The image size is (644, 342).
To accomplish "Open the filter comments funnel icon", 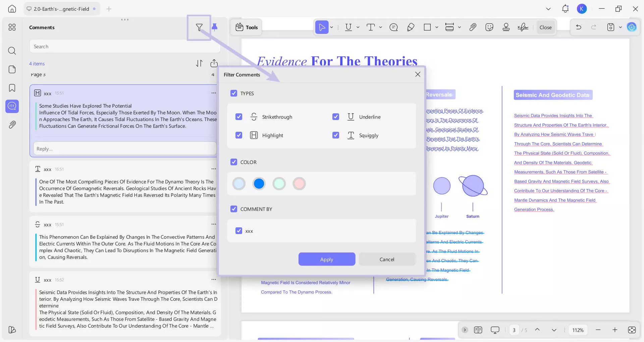I will point(199,27).
